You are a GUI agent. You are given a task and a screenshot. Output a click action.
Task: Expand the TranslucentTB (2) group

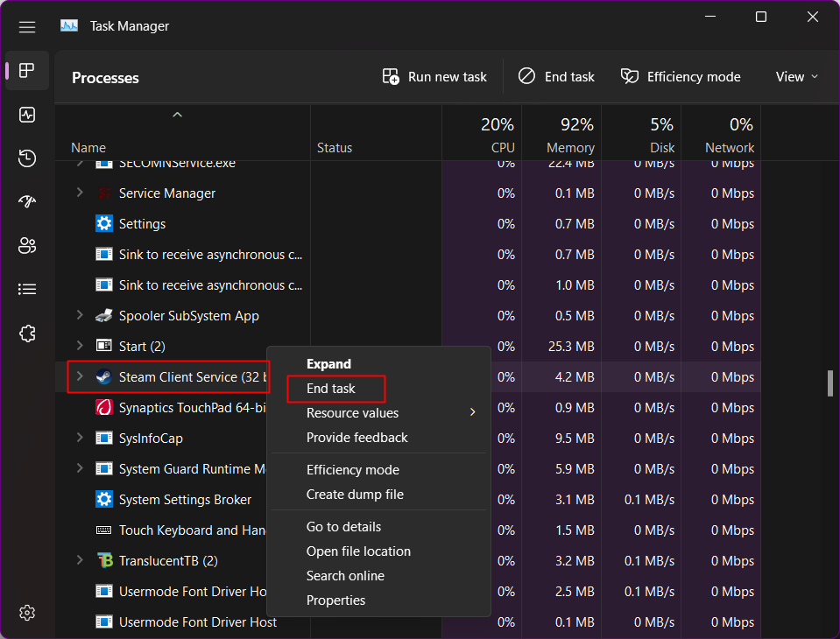(80, 560)
